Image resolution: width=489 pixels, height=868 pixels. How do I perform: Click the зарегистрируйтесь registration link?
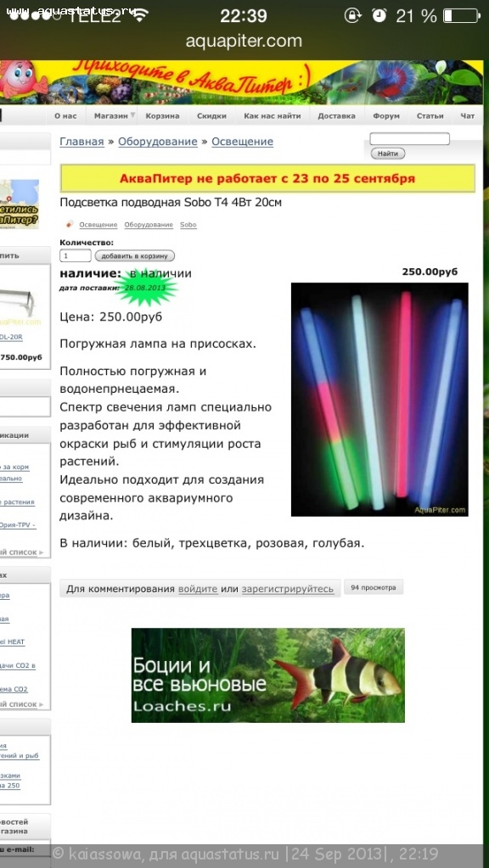click(288, 589)
